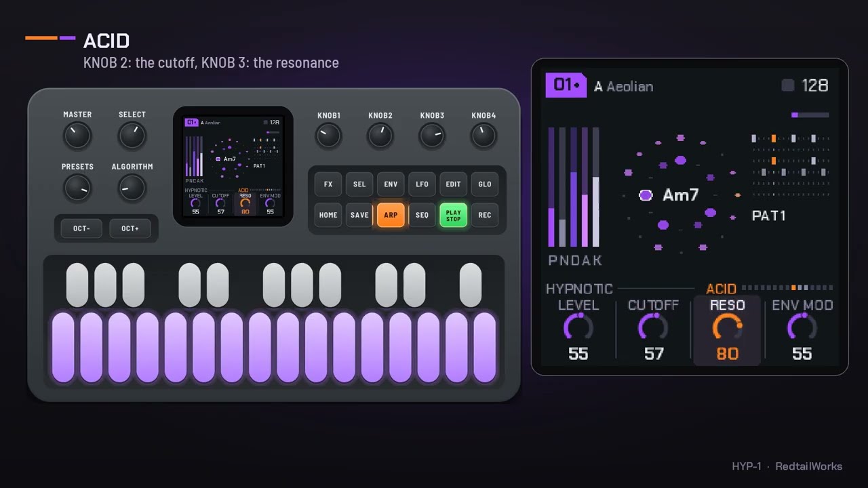
Task: Click the KNOB 2 cutoff subtitle text
Action: (x=211, y=63)
